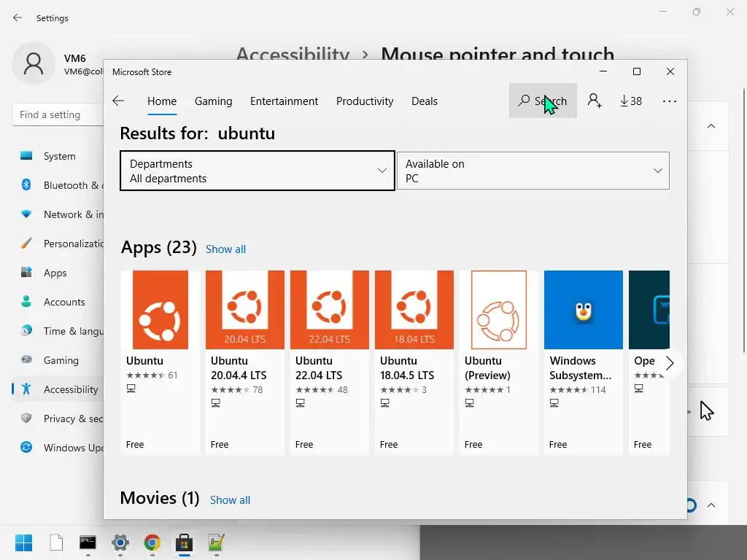Select Apps in Settings sidebar

58,273
